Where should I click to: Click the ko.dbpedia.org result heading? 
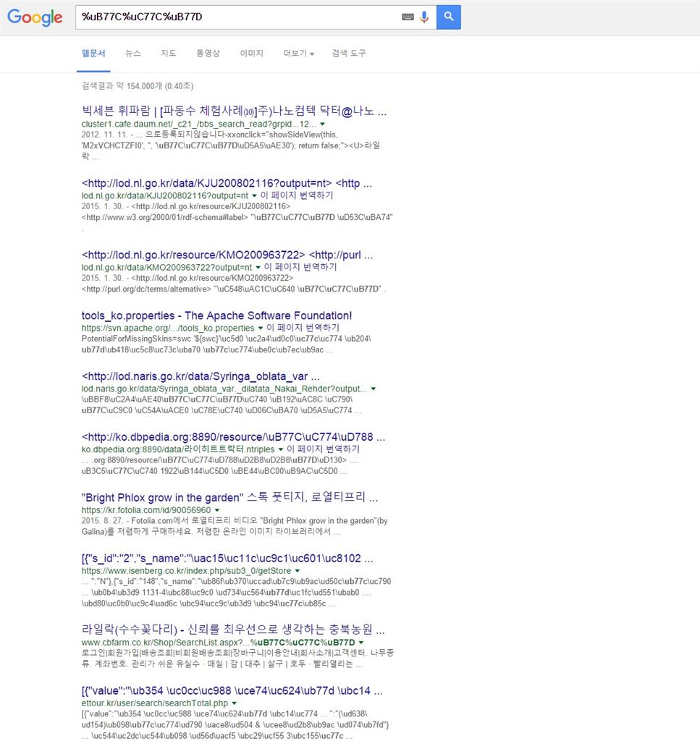point(233,437)
